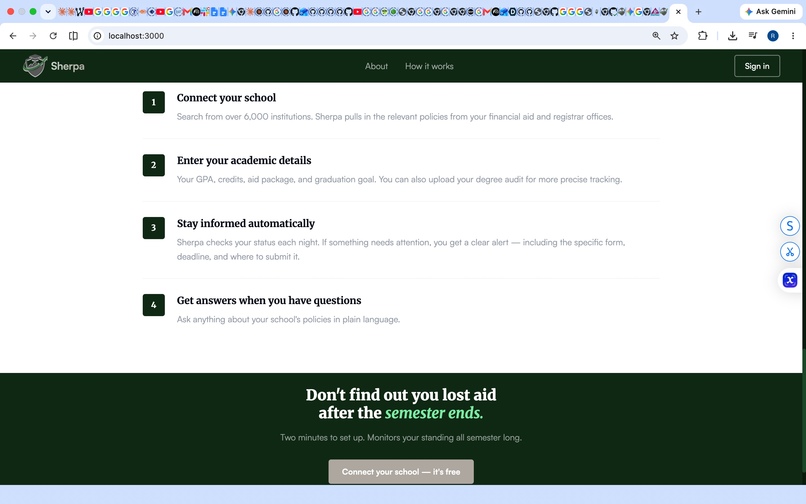Click the Sherpa brand name text

[67, 66]
